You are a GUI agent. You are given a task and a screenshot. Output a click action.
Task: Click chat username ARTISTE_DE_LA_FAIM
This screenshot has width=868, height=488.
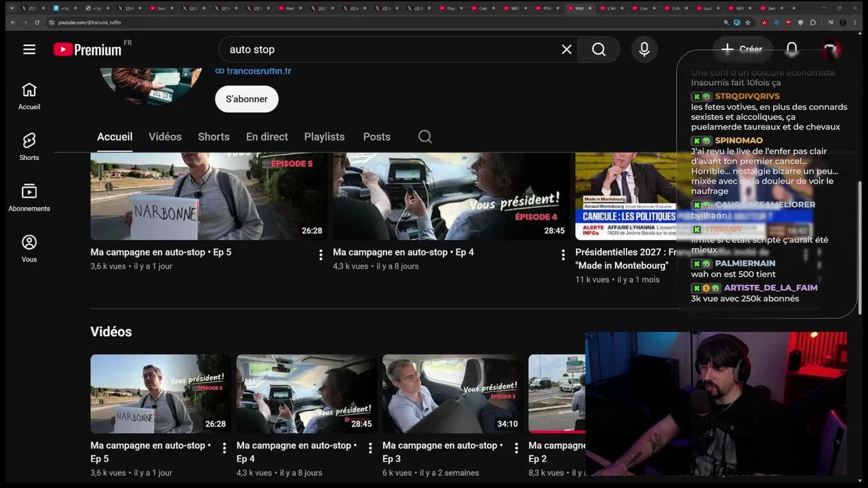(x=770, y=287)
